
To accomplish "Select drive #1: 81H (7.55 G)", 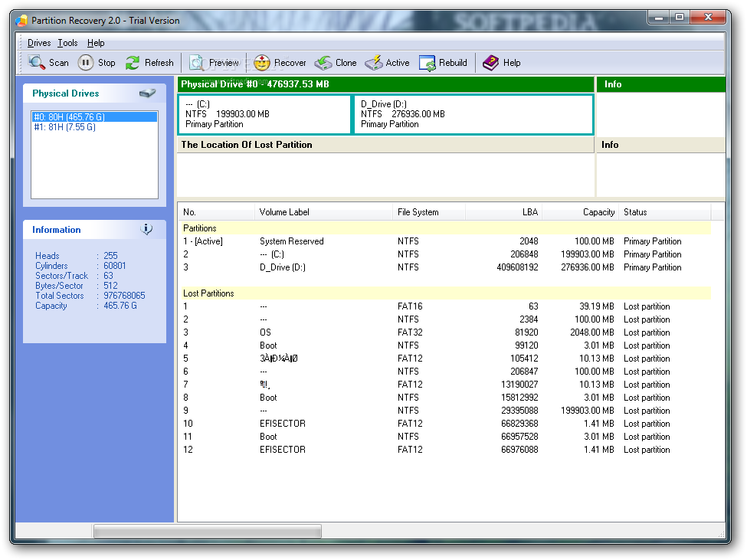I will tap(95, 127).
